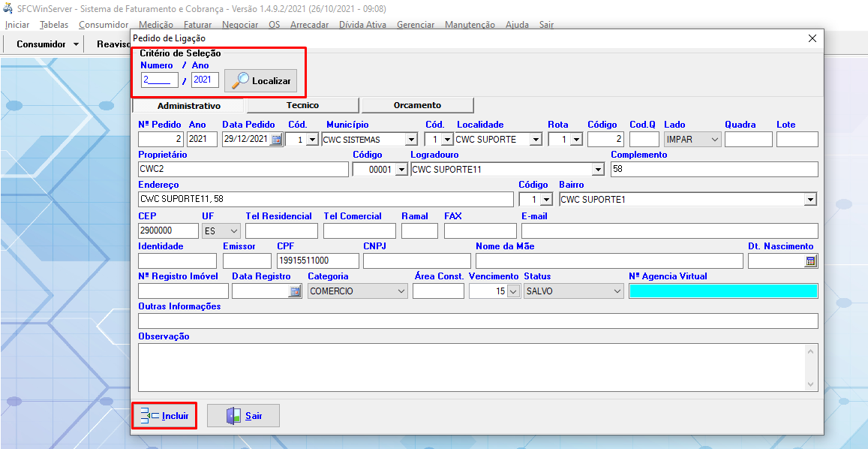Click the cyan Nº Agencia Virtual field
This screenshot has height=449, width=868.
click(723, 291)
